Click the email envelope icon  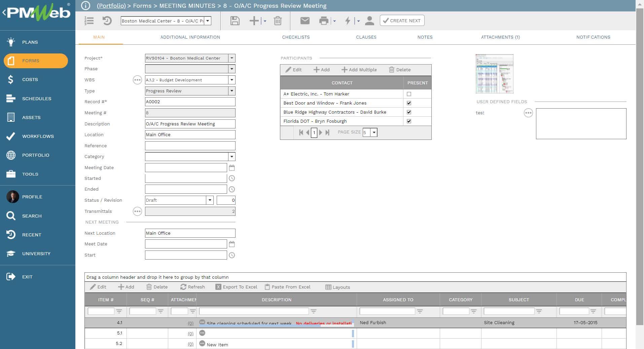click(x=305, y=21)
